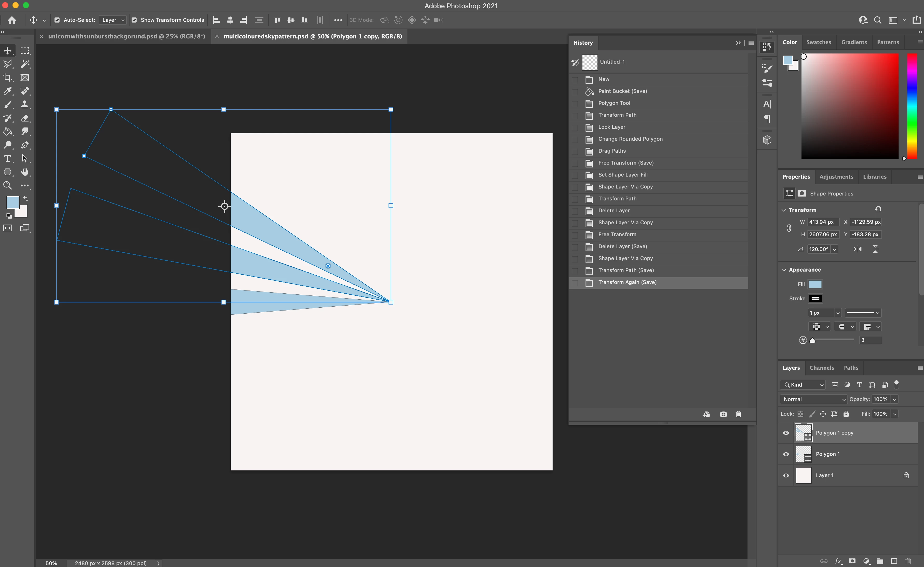The height and width of the screenshot is (567, 924).
Task: Select the Crop tool
Action: click(x=8, y=78)
